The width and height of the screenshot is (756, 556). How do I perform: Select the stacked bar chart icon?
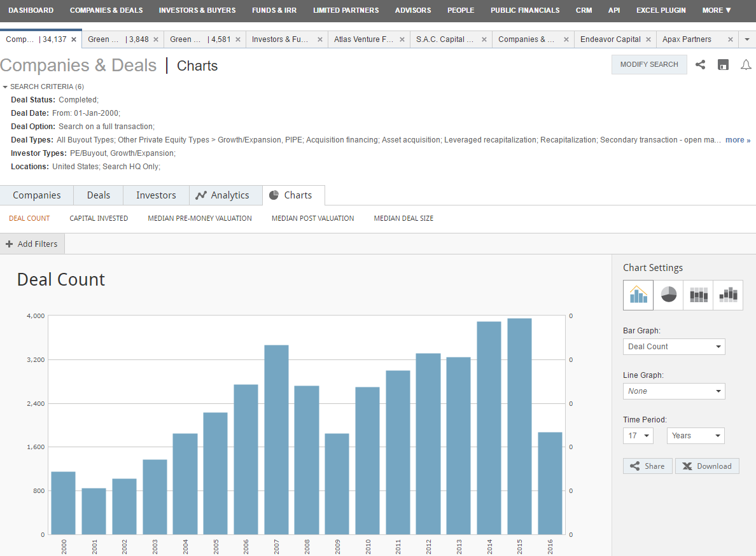(x=698, y=295)
